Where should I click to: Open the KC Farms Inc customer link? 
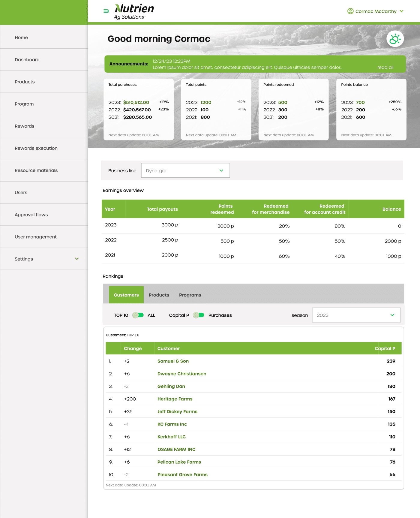point(172,424)
